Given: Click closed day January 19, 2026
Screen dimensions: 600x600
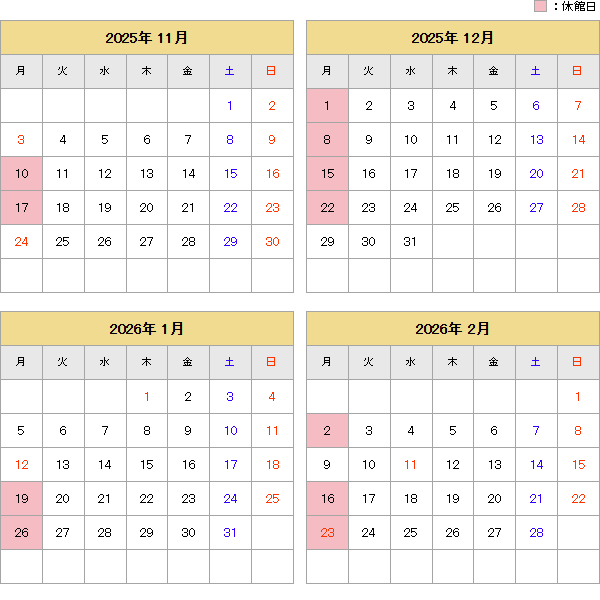Looking at the screenshot, I should pyautogui.click(x=22, y=499).
